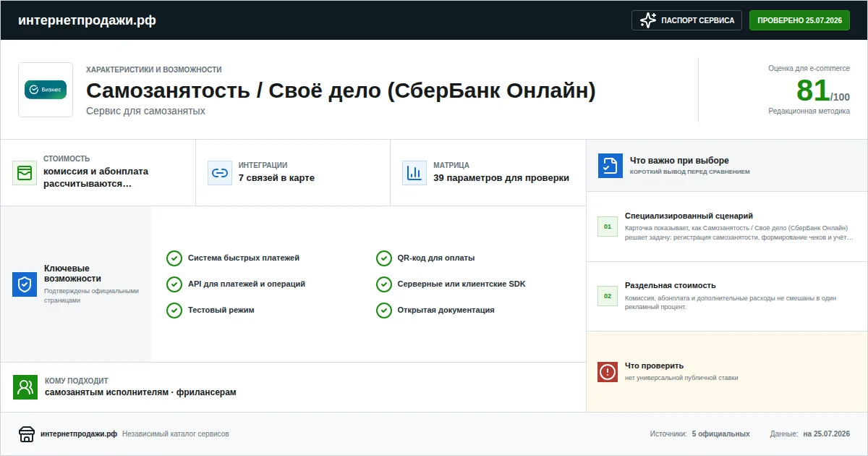Click the 7 связей в карте text
This screenshot has width=868, height=456.
point(276,178)
